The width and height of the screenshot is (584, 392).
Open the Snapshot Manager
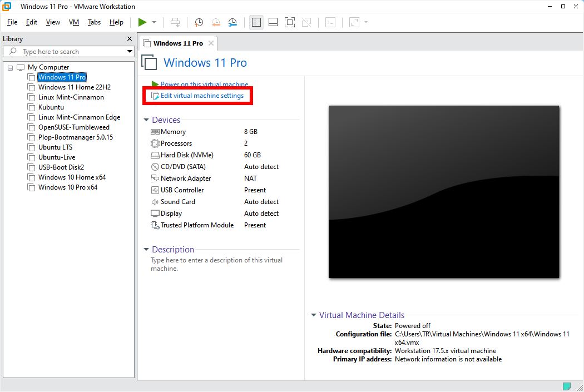point(232,22)
